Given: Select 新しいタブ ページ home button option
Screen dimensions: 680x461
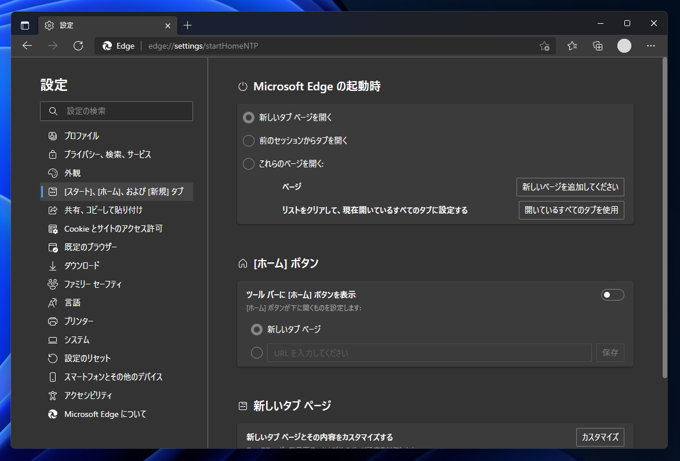Looking at the screenshot, I should coord(257,330).
